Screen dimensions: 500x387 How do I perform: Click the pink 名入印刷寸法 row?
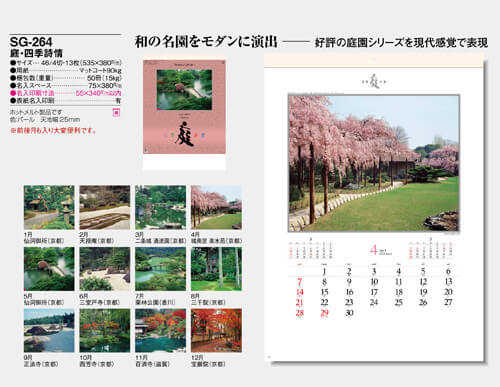[x=66, y=93]
